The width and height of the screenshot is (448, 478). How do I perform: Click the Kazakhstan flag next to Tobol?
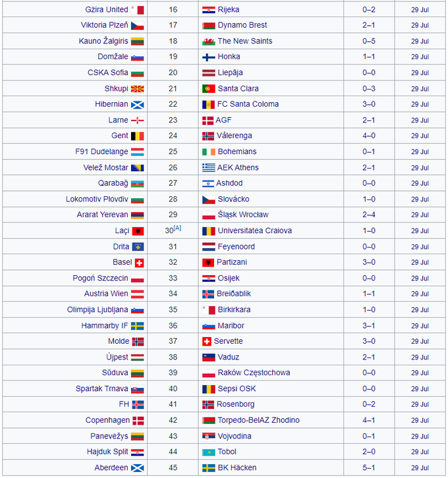[x=208, y=452]
